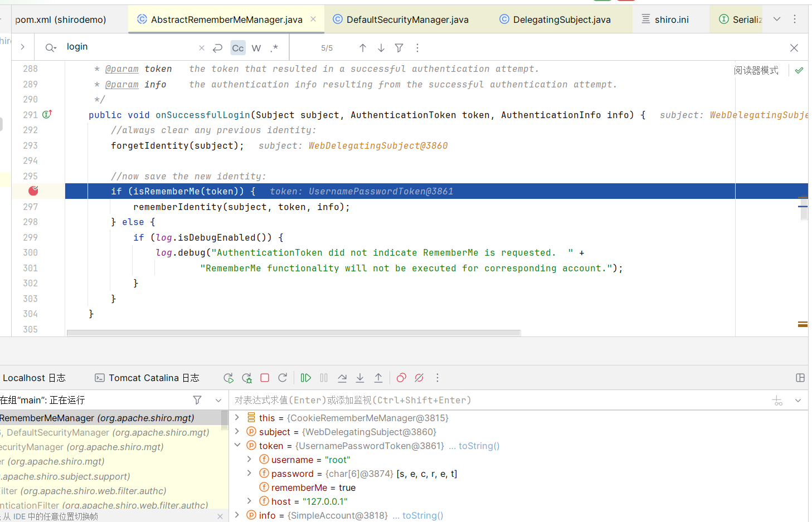Viewport: 812px width, 522px height.
Task: Expand the 'password' field node
Action: tap(250, 473)
